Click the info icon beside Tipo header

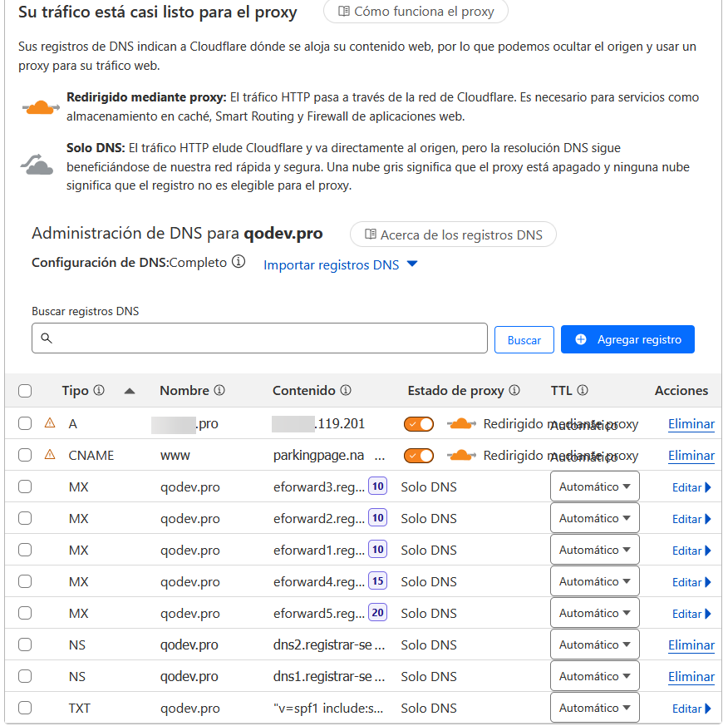pos(98,390)
